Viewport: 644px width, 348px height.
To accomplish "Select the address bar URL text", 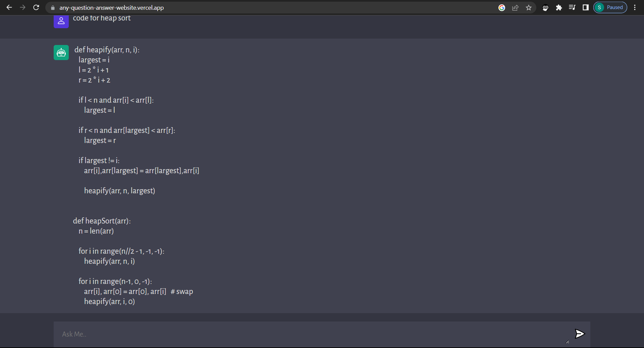I will click(111, 7).
